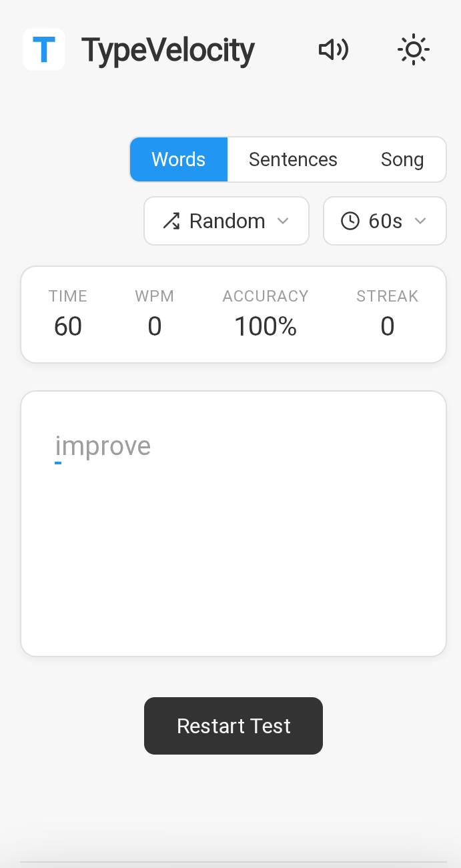Viewport: 461px width, 868px height.
Task: Select the Words mode tab
Action: point(178,159)
